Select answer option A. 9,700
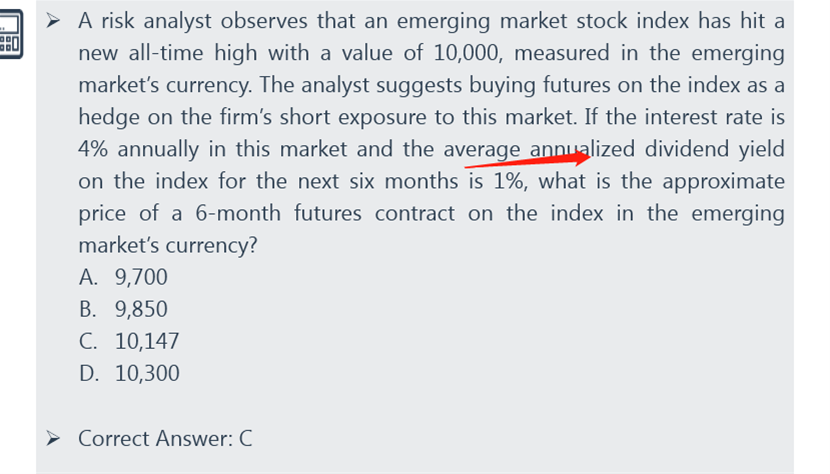This screenshot has height=474, width=830. (123, 277)
